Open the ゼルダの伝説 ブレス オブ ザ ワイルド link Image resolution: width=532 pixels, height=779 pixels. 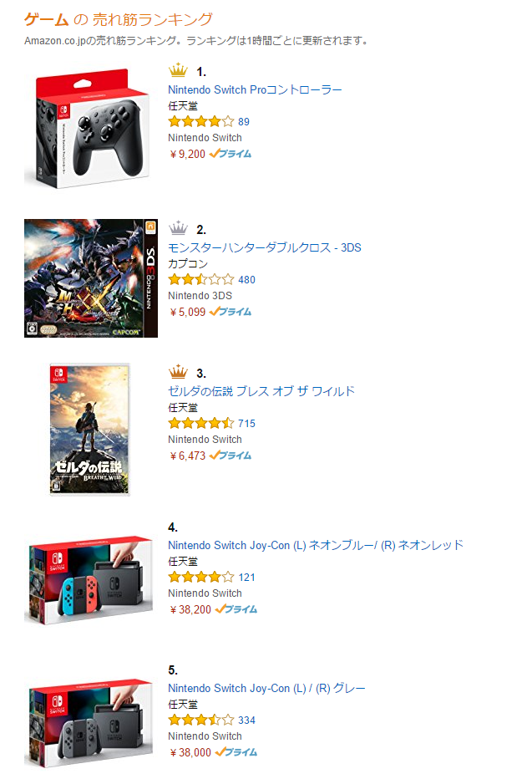tap(261, 391)
